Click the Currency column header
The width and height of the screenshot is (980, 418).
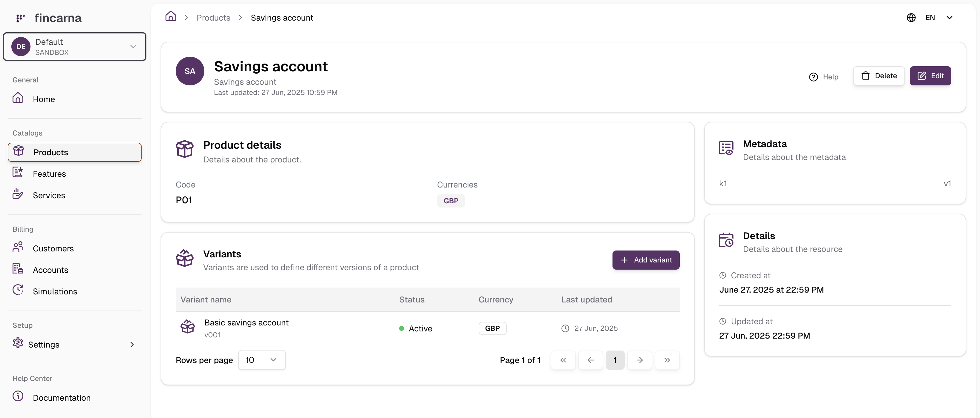coord(496,299)
